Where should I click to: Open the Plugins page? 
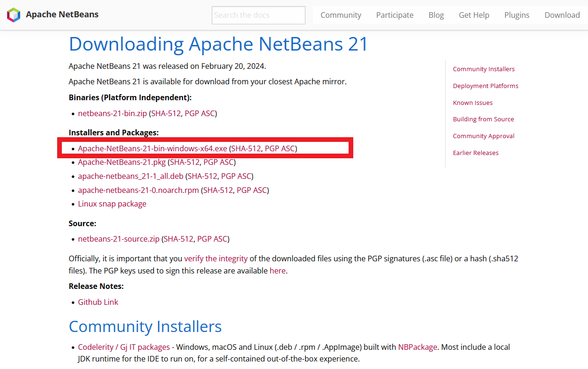[x=516, y=15]
